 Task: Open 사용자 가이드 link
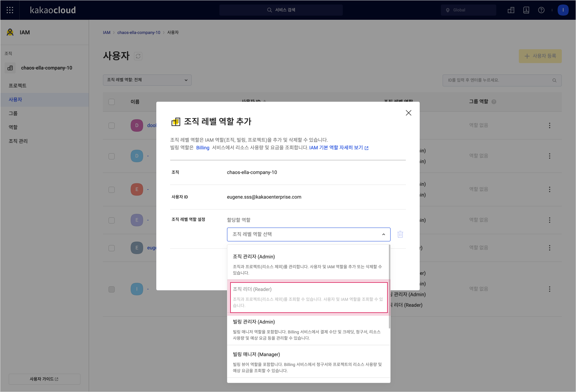point(44,379)
